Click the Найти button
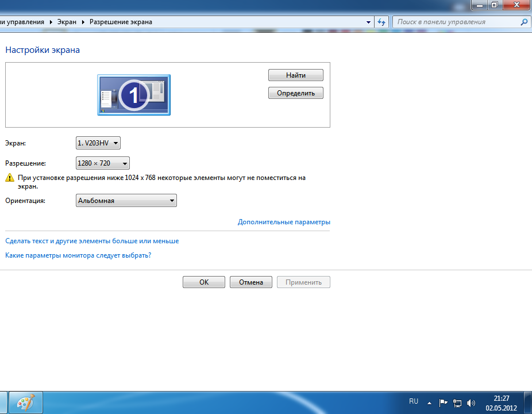Screen dimensions: 532x414 pos(295,75)
